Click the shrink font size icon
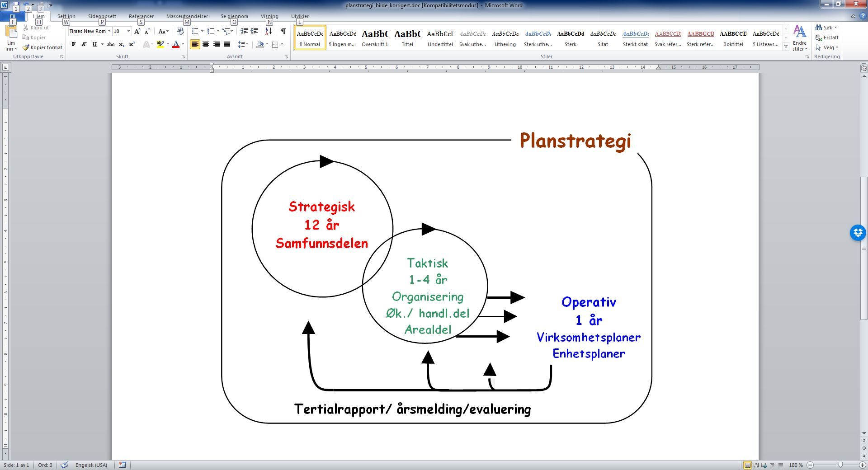Viewport: 868px width, 470px height. point(147,31)
